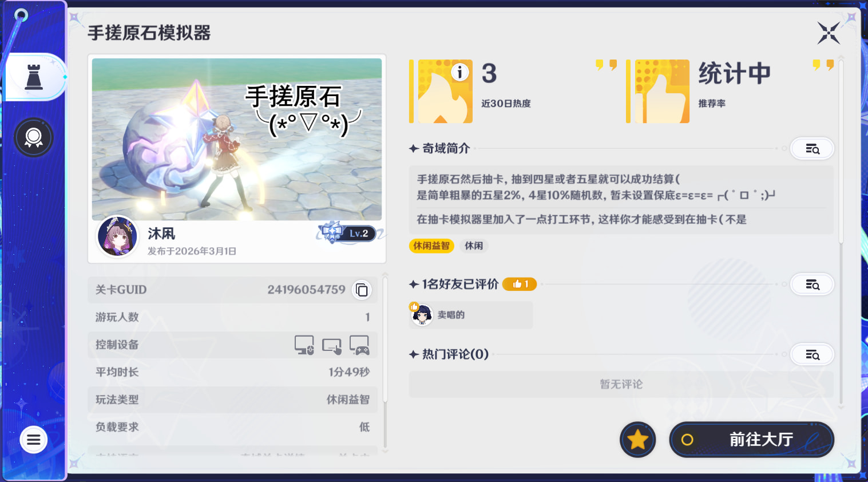Open the achievement badge sidebar tab
The width and height of the screenshot is (868, 482).
pyautogui.click(x=34, y=137)
